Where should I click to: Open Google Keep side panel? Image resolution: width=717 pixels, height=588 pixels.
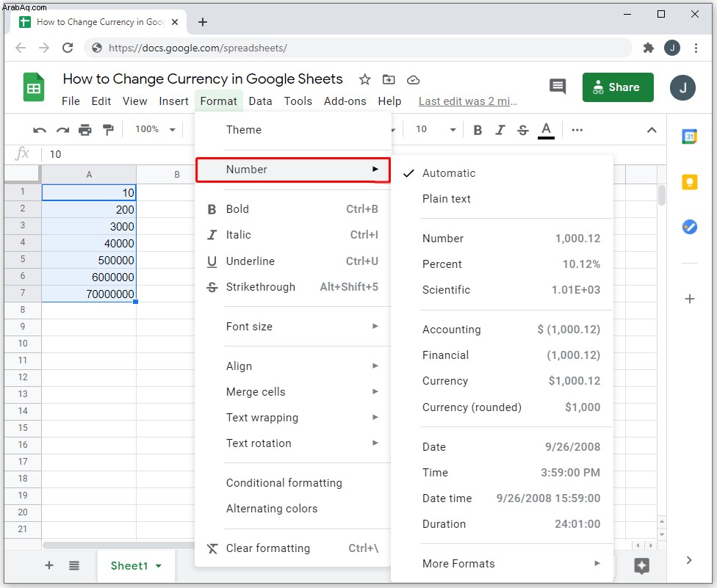point(690,182)
